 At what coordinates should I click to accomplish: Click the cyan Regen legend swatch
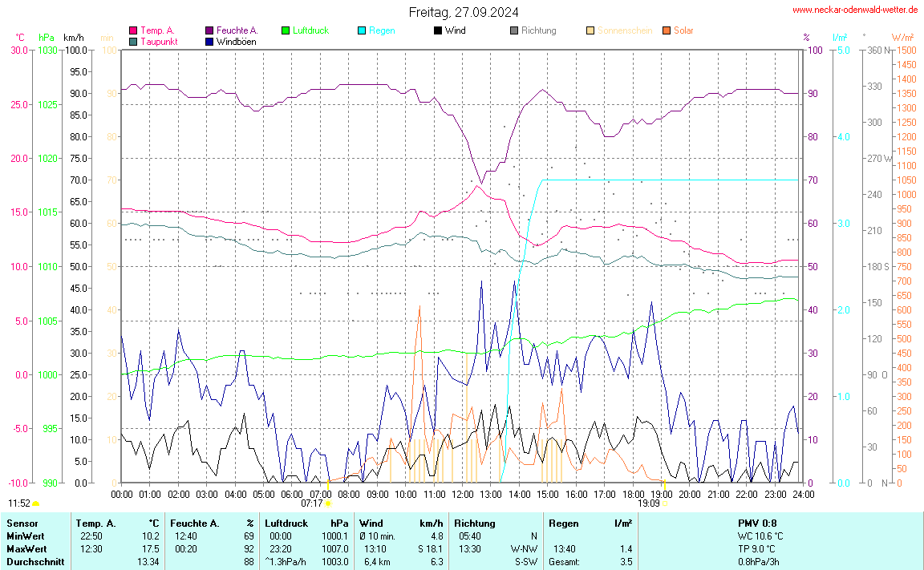[362, 30]
